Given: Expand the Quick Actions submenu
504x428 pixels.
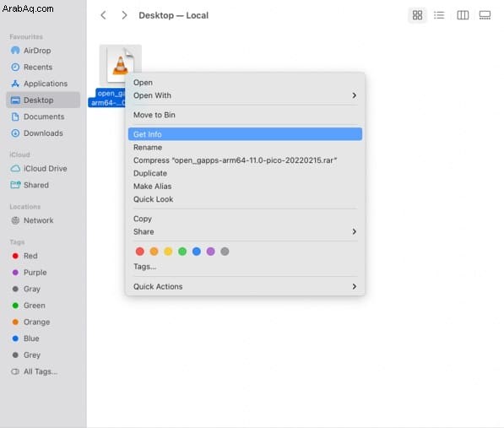Looking at the screenshot, I should pos(245,286).
